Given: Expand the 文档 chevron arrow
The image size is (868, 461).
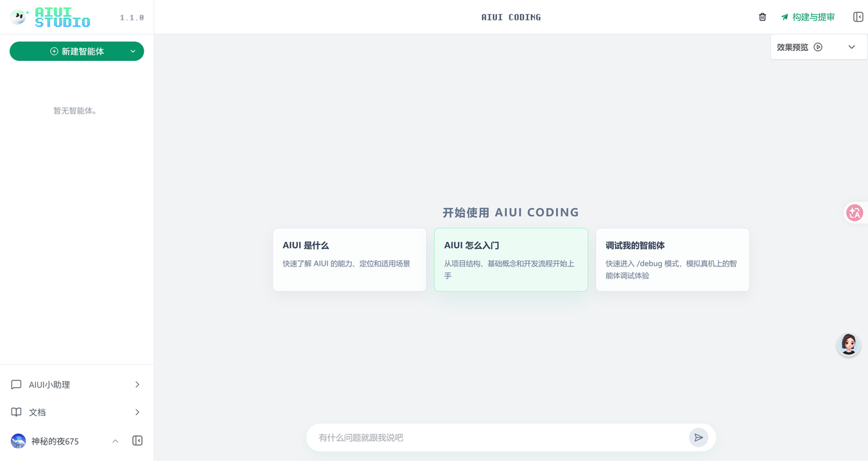Looking at the screenshot, I should pyautogui.click(x=137, y=412).
